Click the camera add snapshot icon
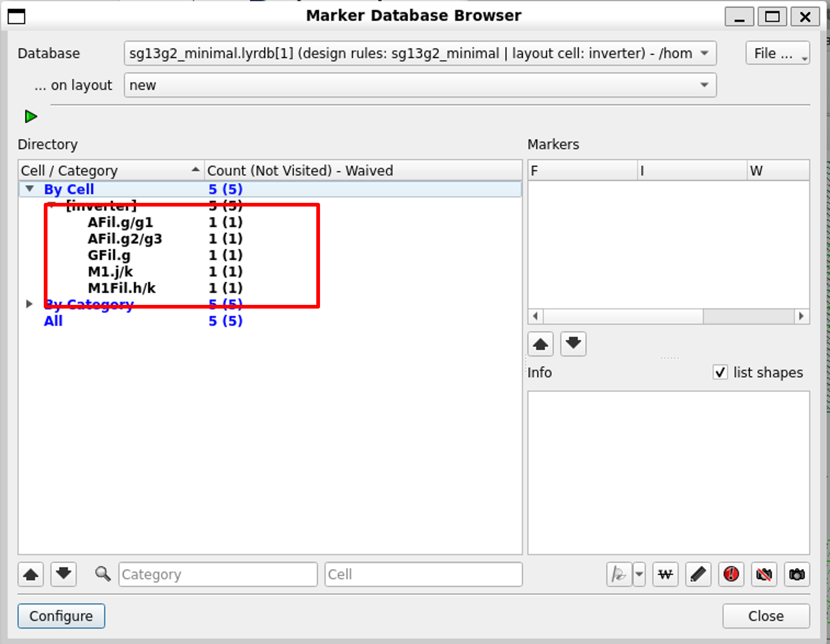Screen dimensions: 830x644 coord(797,574)
